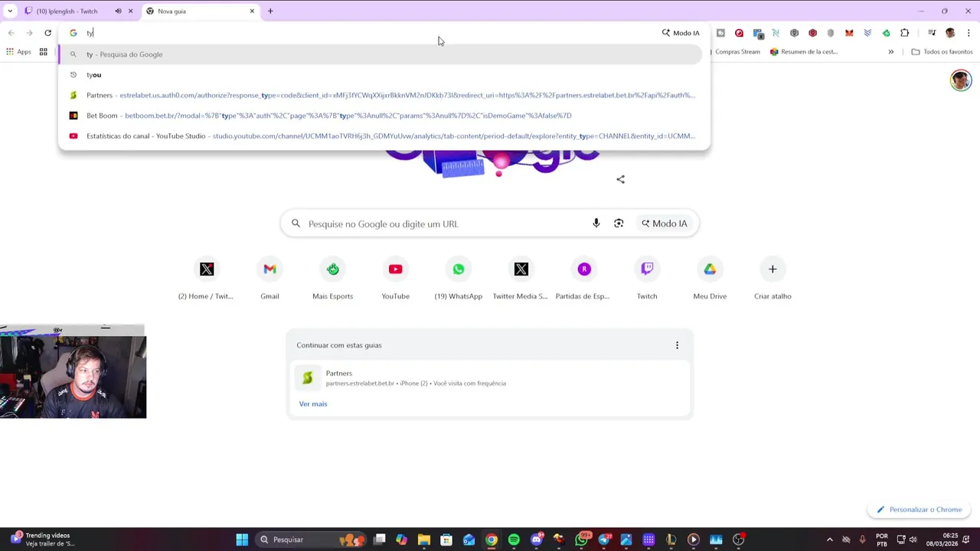This screenshot has width=980, height=551.
Task: Share the Google doodle
Action: pos(621,179)
